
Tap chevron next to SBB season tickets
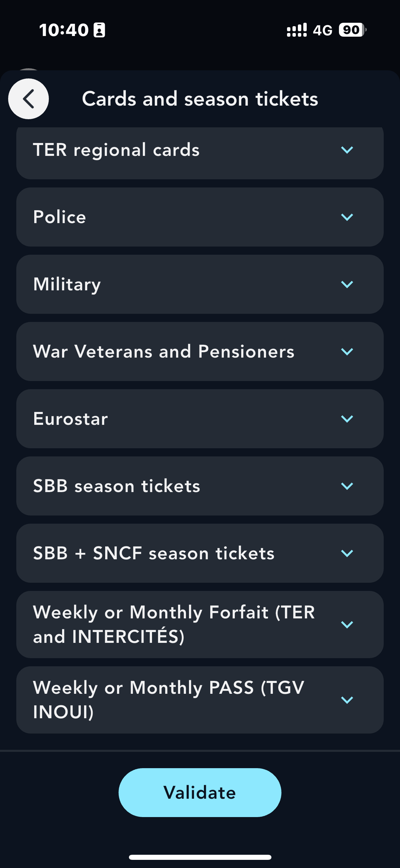point(347,486)
